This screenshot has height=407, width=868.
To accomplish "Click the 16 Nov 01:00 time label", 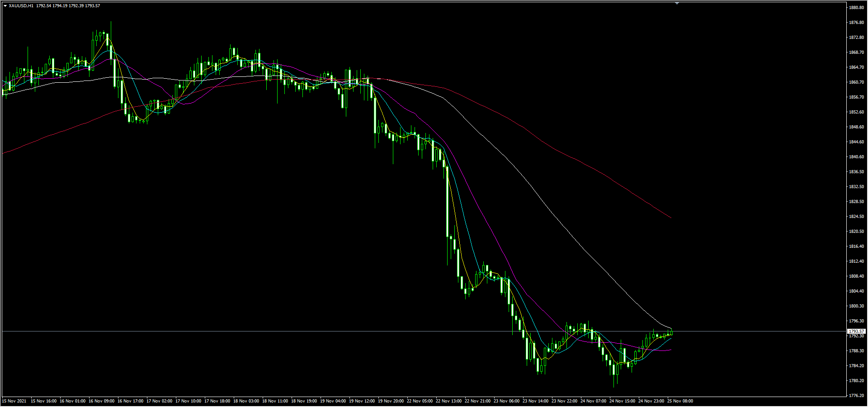I will [x=72, y=401].
